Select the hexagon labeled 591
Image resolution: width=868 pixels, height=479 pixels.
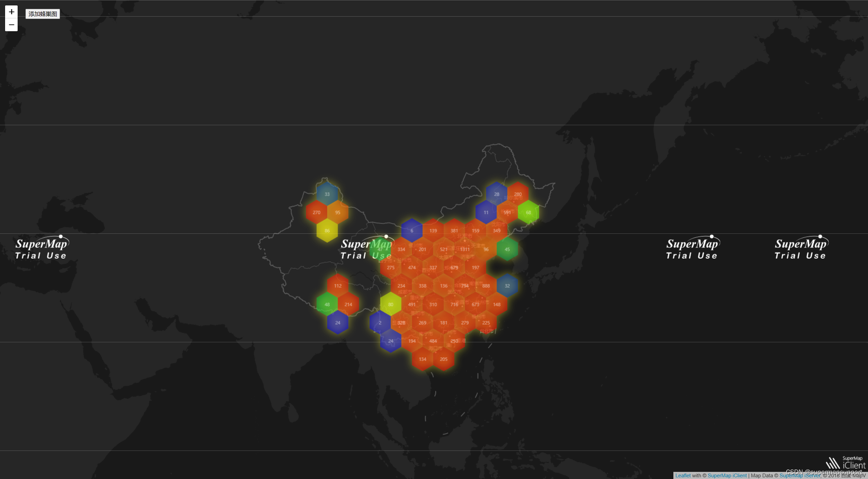click(x=507, y=213)
